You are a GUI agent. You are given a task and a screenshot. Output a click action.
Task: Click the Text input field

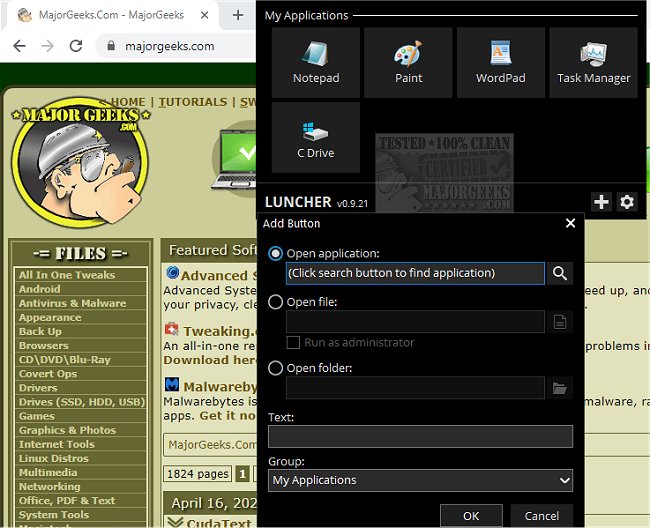pyautogui.click(x=420, y=436)
